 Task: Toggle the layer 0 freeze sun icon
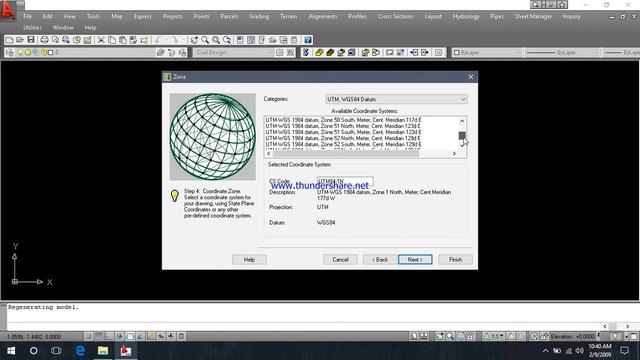coord(28,53)
